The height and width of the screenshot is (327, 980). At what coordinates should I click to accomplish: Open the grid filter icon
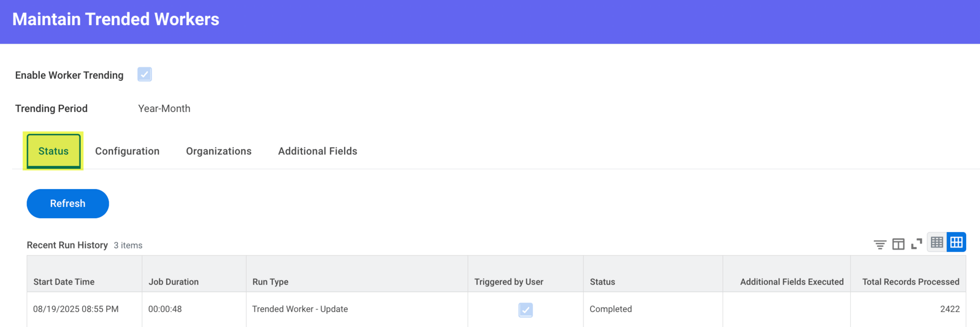879,244
